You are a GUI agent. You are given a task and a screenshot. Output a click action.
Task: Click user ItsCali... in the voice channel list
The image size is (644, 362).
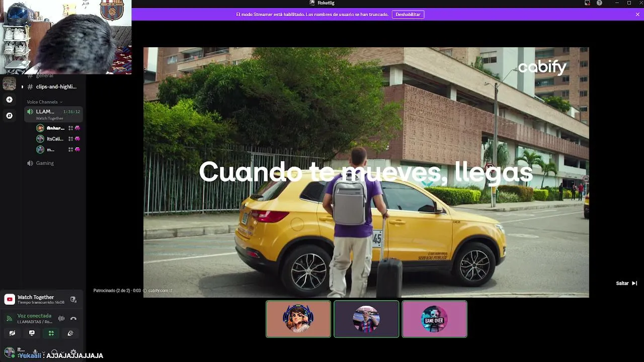[51, 139]
